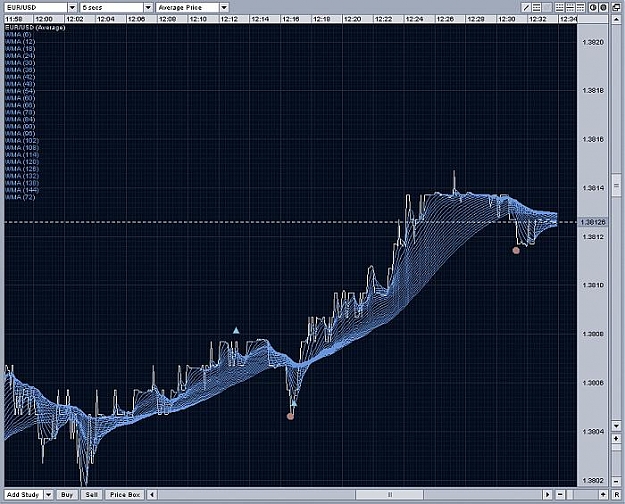Click the 1.3820 price axis label

tap(593, 42)
